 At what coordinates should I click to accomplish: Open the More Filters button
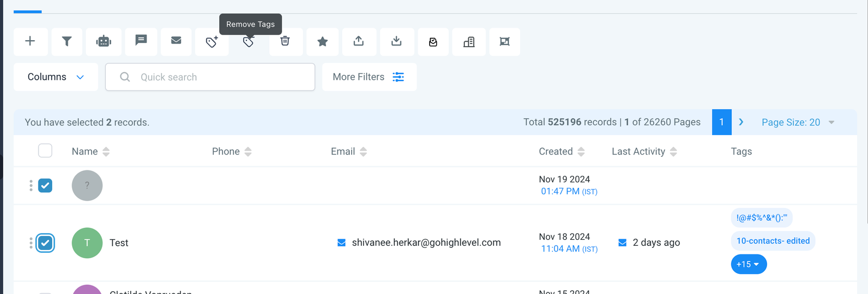pyautogui.click(x=369, y=77)
